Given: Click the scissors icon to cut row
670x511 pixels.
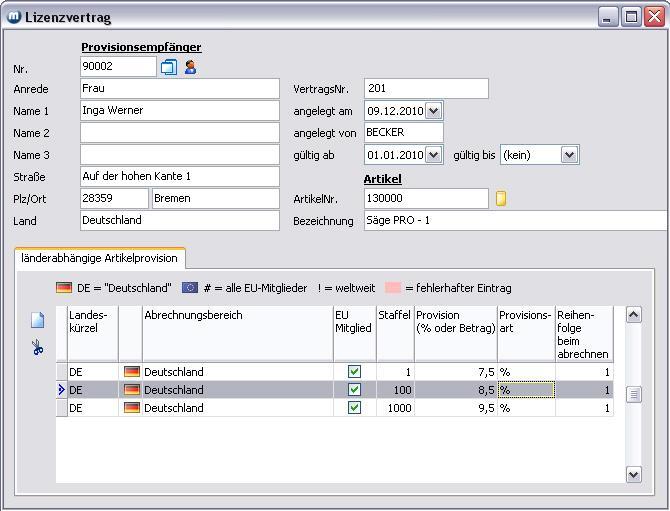Looking at the screenshot, I should (x=38, y=348).
